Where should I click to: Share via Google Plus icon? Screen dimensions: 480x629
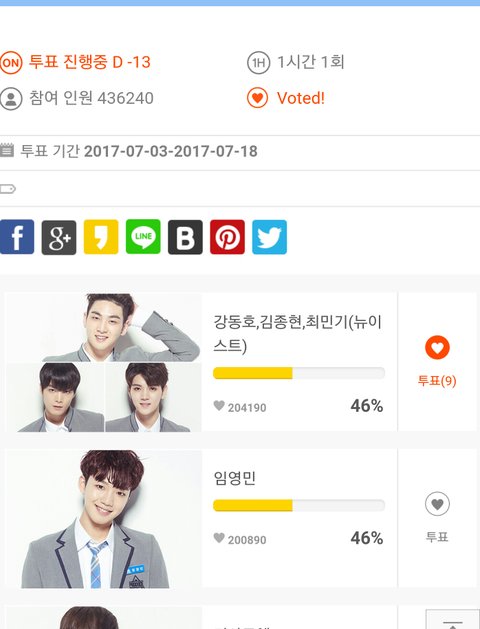59,237
